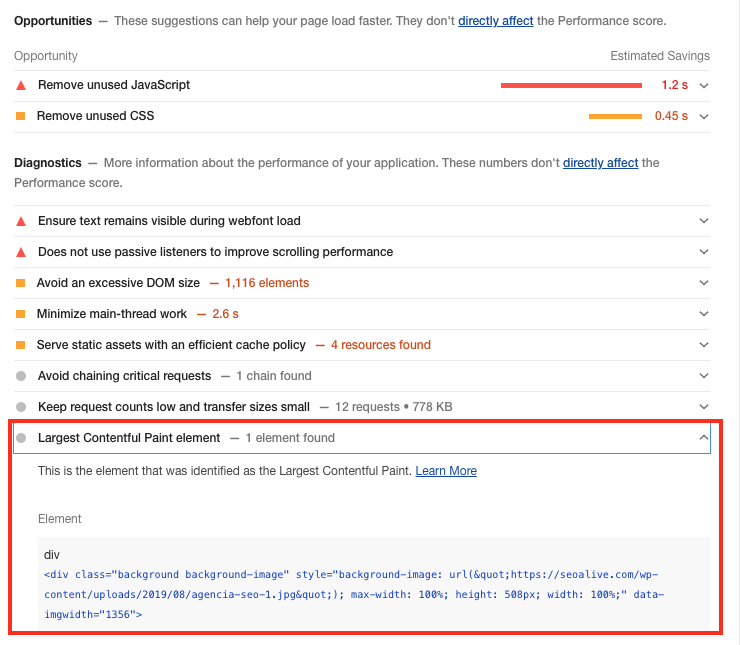Click gray circle beside Avoid chaining critical requests
This screenshot has height=645, width=740.
[21, 376]
